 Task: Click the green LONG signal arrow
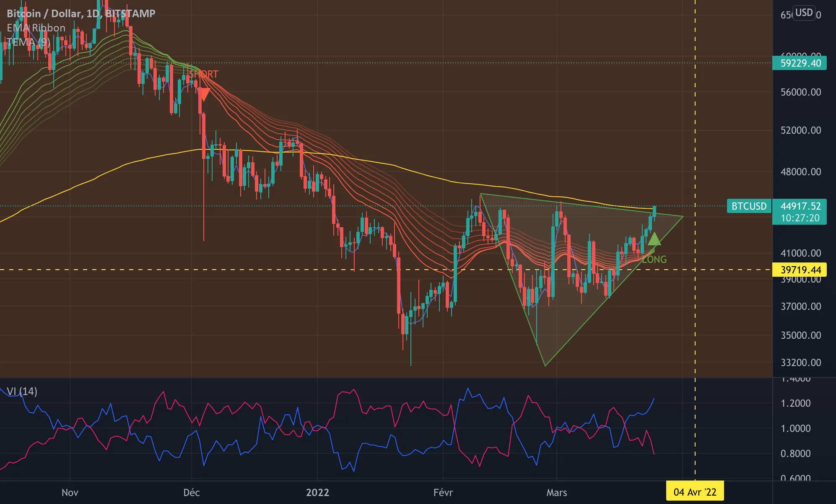click(654, 239)
